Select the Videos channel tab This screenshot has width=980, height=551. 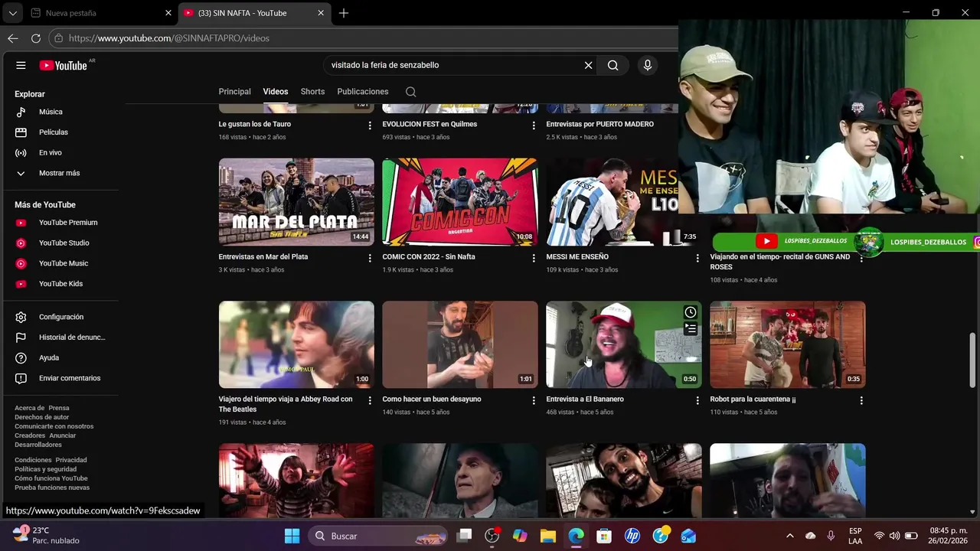click(x=276, y=92)
